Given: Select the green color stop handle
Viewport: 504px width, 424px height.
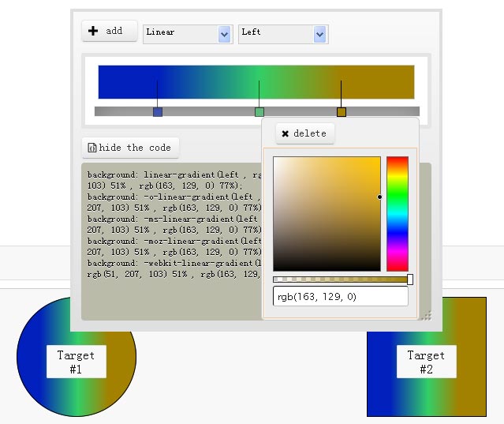Looking at the screenshot, I should tap(259, 112).
